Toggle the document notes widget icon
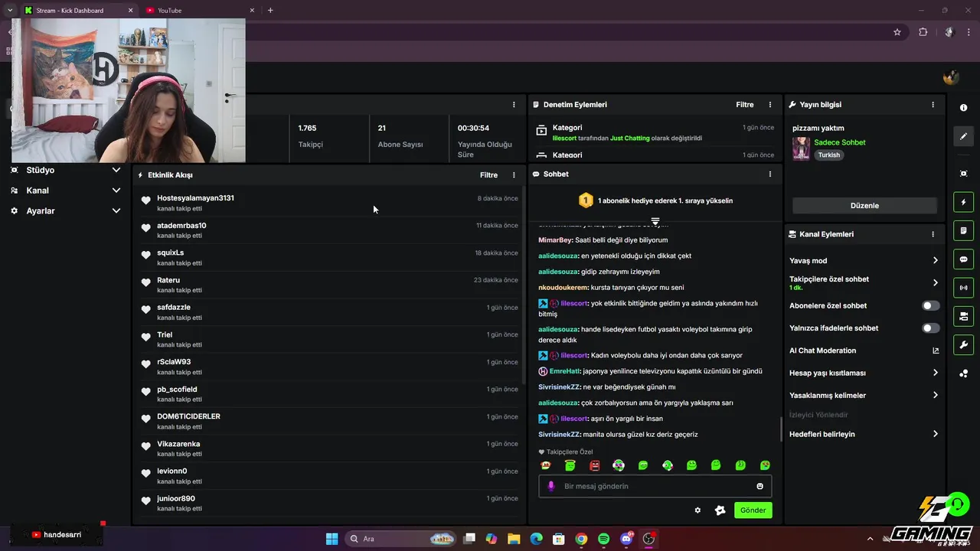This screenshot has width=980, height=551. click(x=963, y=230)
